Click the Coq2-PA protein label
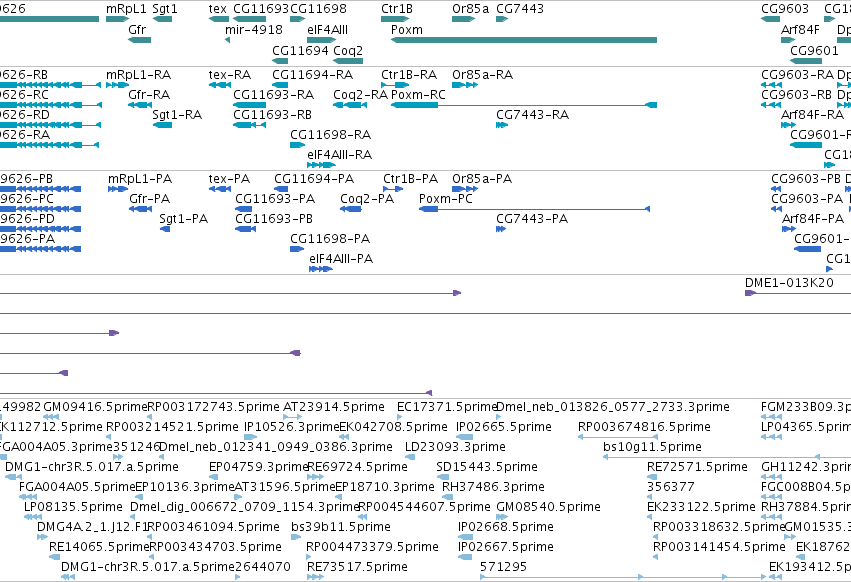This screenshot has width=851, height=582. coord(367,199)
